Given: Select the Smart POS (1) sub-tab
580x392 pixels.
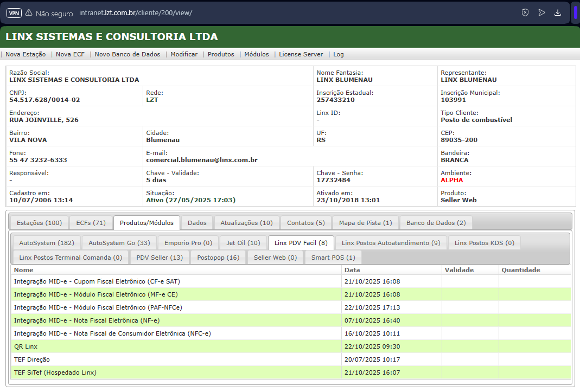Looking at the screenshot, I should click(333, 258).
